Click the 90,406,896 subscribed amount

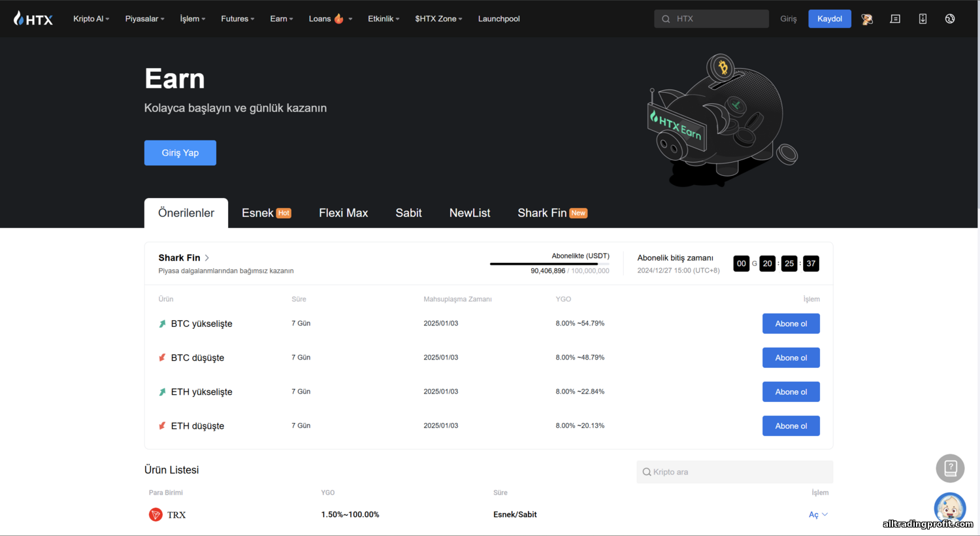(547, 271)
